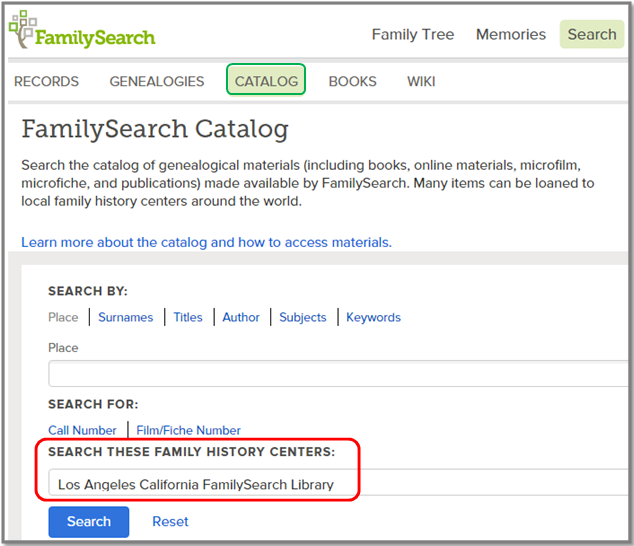
Task: Expand the Call Number search option
Action: 82,430
